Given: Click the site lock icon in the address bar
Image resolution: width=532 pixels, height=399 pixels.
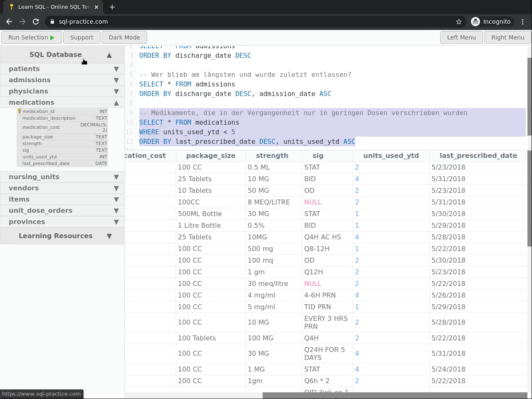Looking at the screenshot, I should click(52, 22).
